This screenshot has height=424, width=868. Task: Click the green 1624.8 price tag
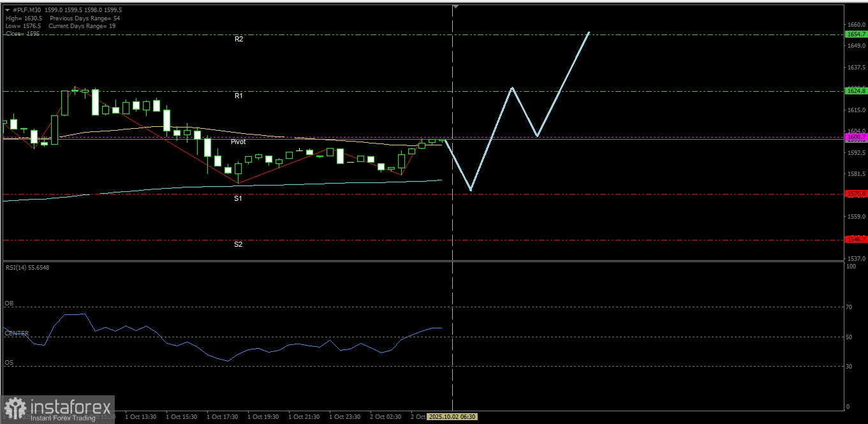point(855,91)
